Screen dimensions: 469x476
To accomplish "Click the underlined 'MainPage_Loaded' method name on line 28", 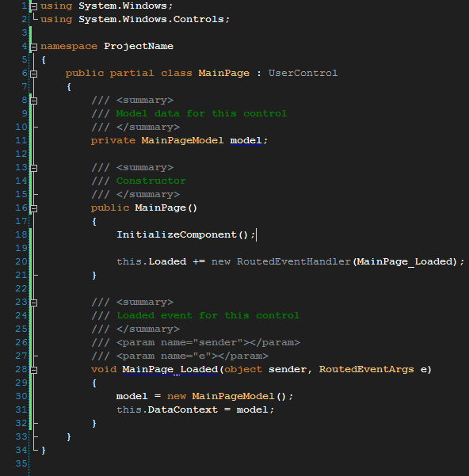I will (170, 369).
